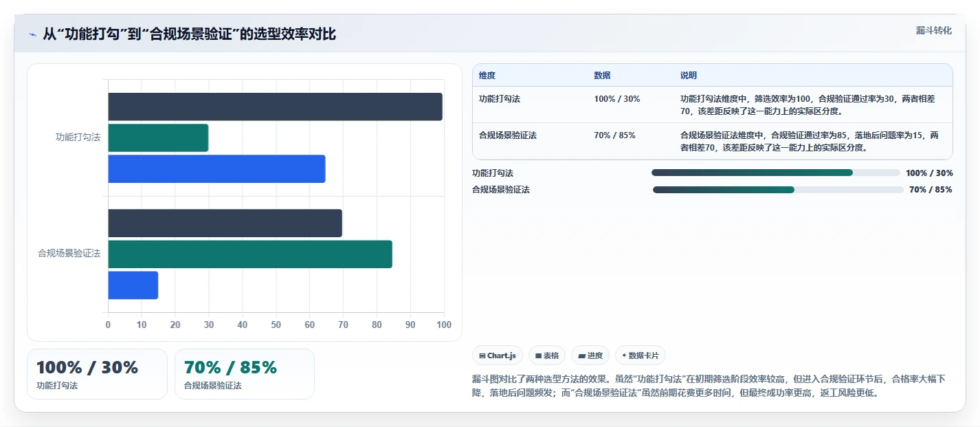
Task: Click the 70% / 85% value beside progress bar
Action: coord(931,190)
